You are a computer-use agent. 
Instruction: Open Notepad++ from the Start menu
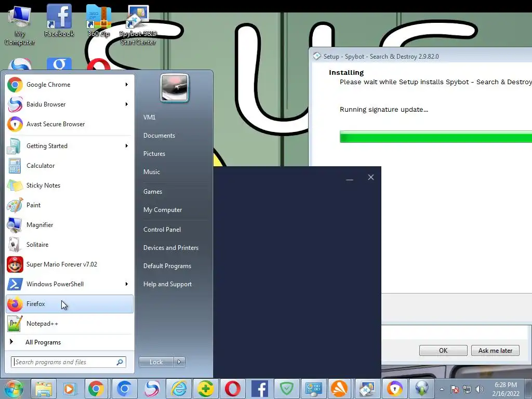(70, 323)
